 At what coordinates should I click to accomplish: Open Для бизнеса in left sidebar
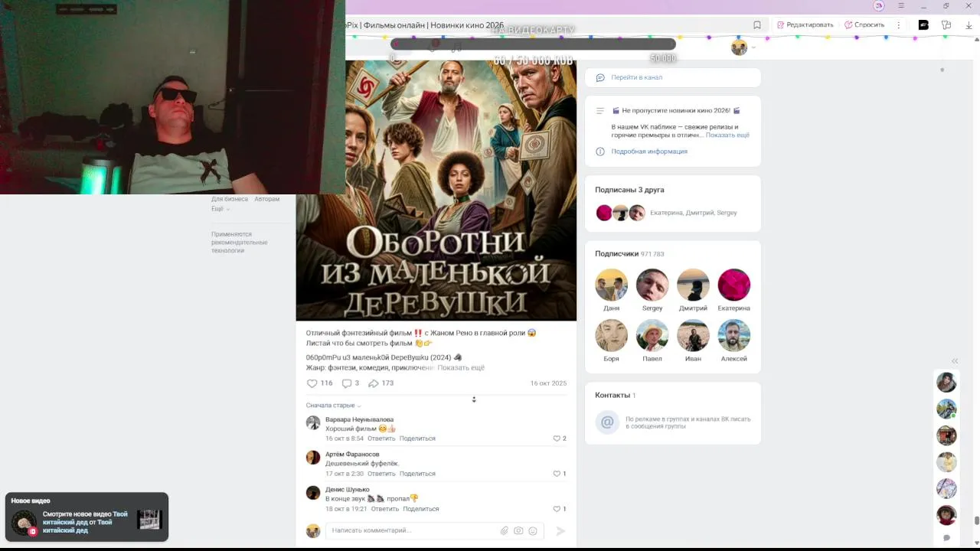click(230, 199)
